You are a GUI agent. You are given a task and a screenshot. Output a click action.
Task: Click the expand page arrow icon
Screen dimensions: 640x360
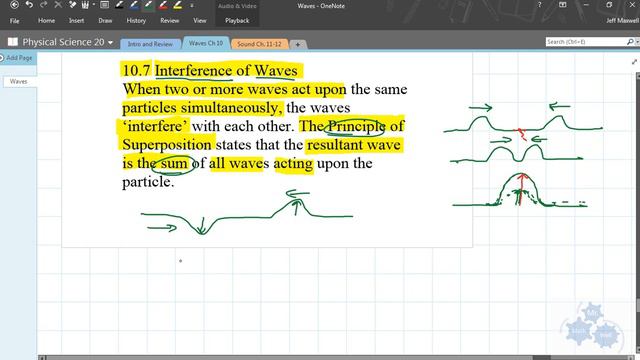[634, 62]
